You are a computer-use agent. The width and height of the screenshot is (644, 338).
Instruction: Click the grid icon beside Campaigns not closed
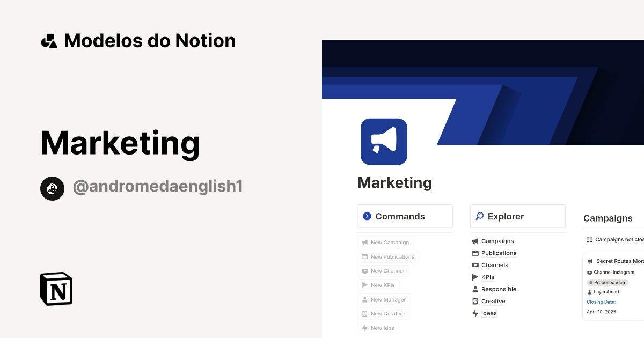(x=589, y=239)
